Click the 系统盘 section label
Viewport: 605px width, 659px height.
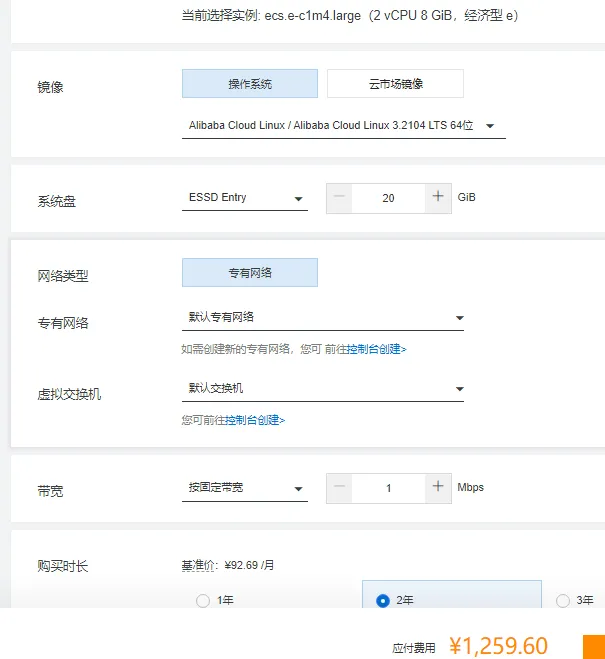pyautogui.click(x=57, y=201)
